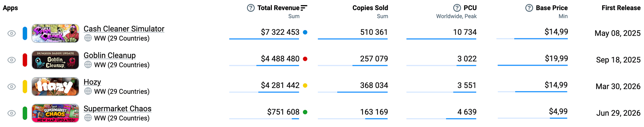Viewport: 644px width, 127px height.
Task: Sort by the Base Price column header
Action: coord(552,8)
